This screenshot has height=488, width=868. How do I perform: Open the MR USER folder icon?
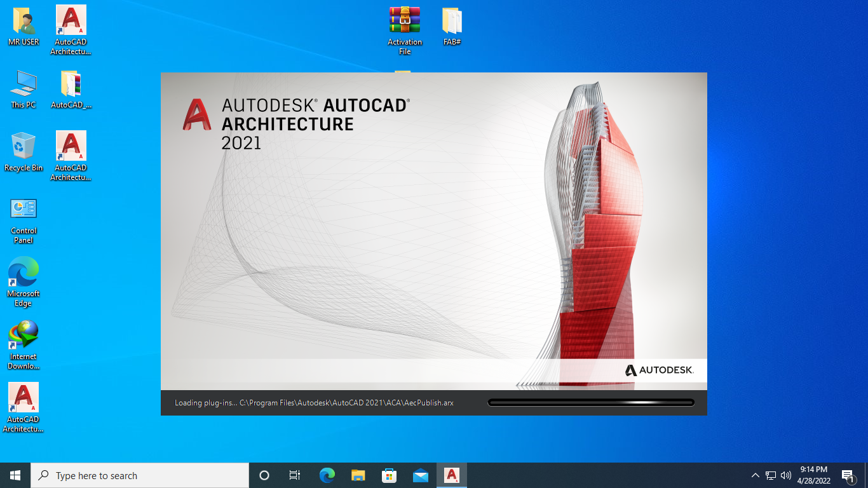tap(24, 27)
